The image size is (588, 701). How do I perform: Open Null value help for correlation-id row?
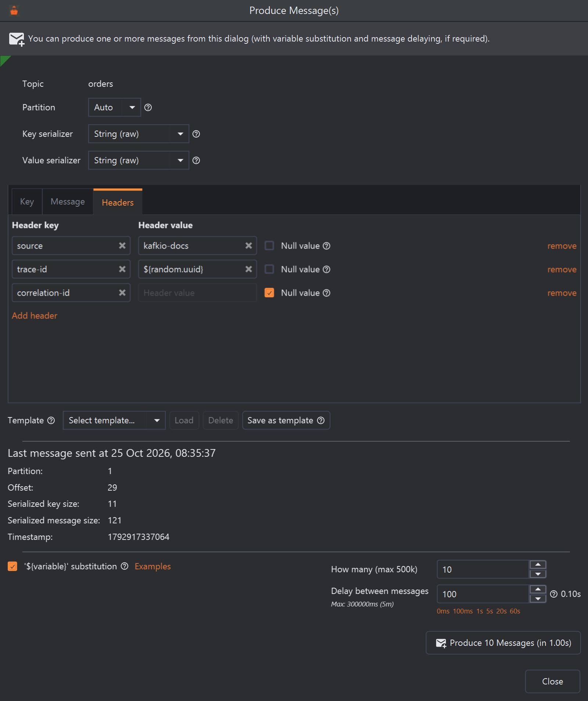(x=326, y=293)
